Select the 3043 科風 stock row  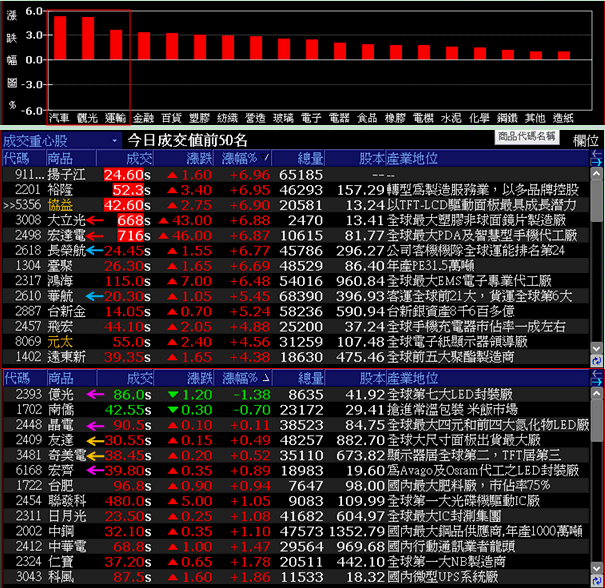(296, 577)
